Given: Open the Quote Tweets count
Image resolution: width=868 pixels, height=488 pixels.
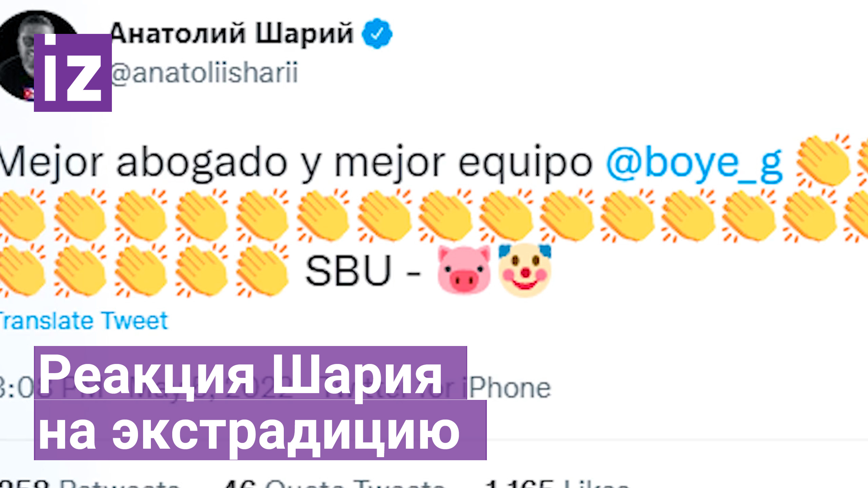Looking at the screenshot, I should coord(334,483).
